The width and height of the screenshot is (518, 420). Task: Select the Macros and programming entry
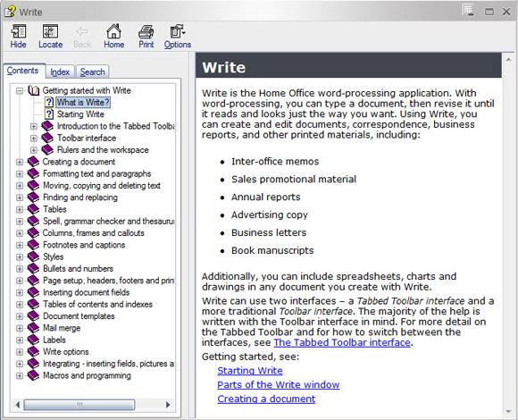tap(87, 375)
